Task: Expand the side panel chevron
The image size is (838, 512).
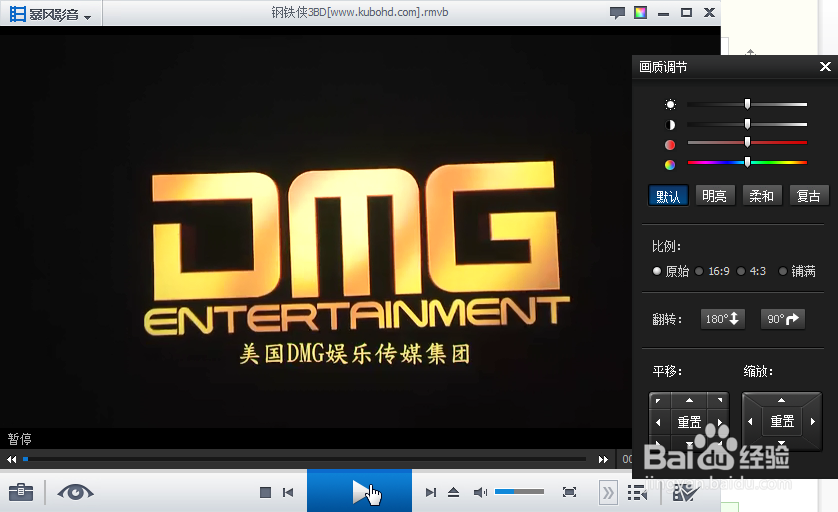Action: (608, 493)
